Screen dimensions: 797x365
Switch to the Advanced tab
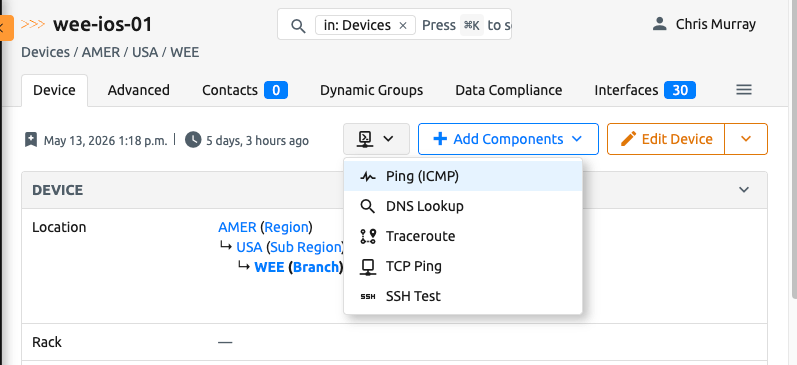tap(138, 90)
